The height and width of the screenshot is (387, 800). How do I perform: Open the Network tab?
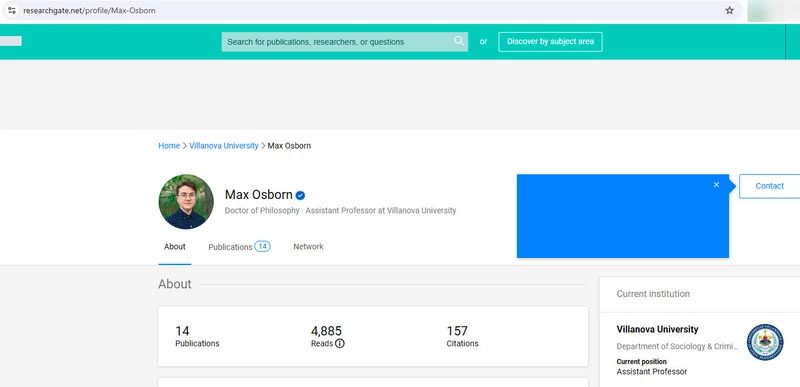coord(308,247)
